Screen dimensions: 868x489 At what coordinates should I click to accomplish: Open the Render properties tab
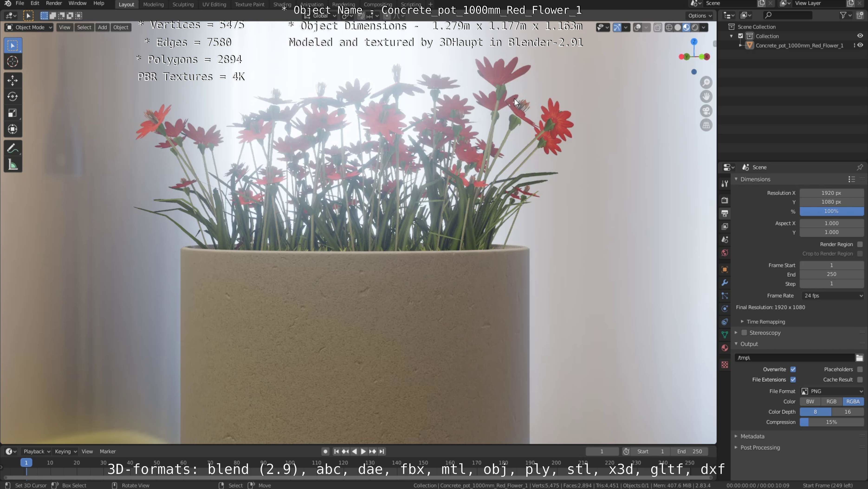(x=725, y=200)
